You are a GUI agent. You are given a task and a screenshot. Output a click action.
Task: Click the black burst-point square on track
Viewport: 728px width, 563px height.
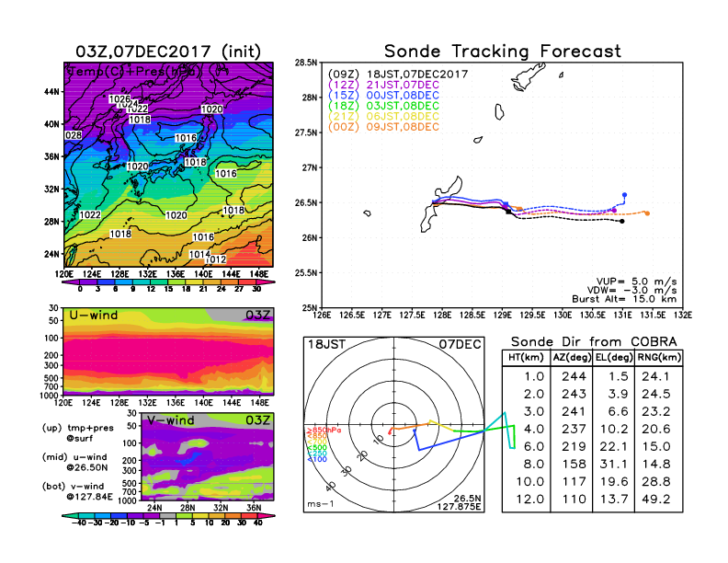point(508,212)
